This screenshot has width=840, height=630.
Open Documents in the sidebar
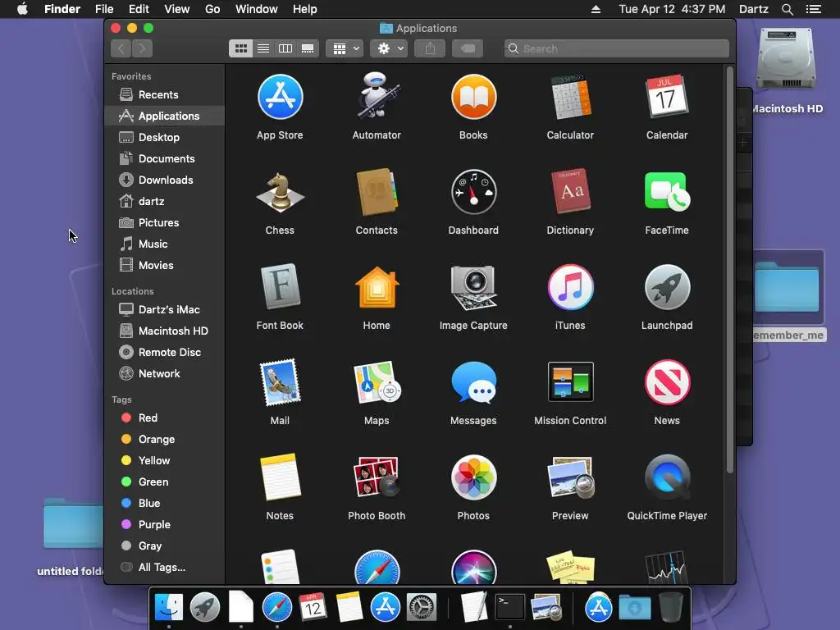164,158
